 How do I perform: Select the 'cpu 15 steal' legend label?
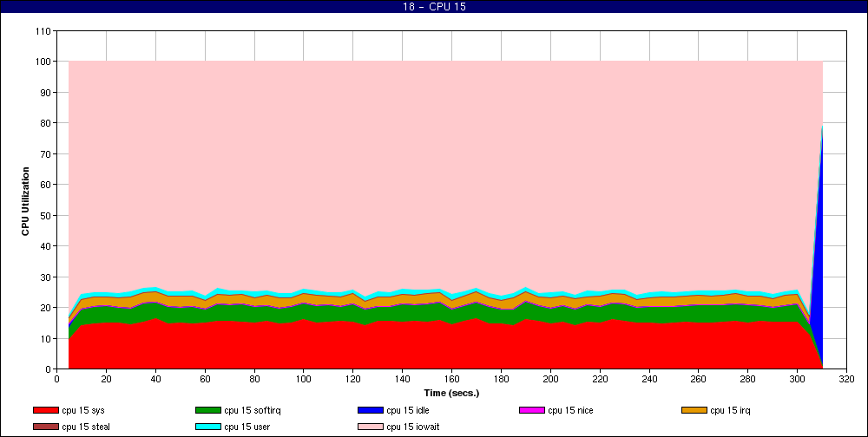86,427
